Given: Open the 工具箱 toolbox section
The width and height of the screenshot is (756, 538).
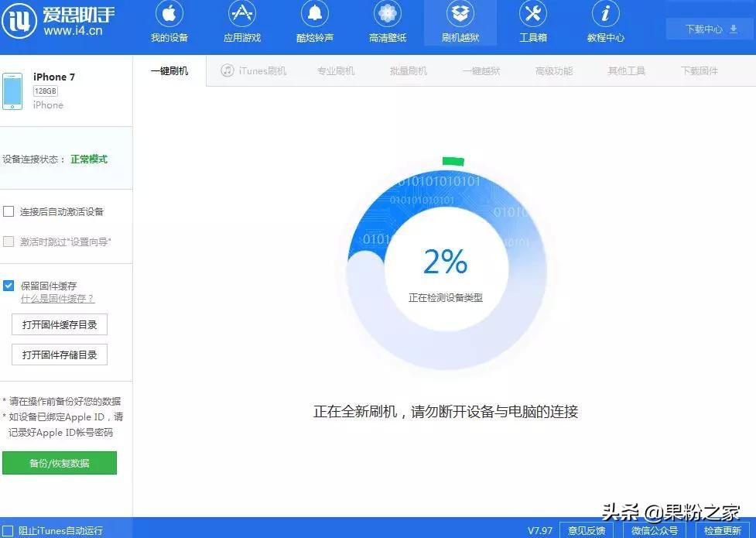Looking at the screenshot, I should point(532,23).
